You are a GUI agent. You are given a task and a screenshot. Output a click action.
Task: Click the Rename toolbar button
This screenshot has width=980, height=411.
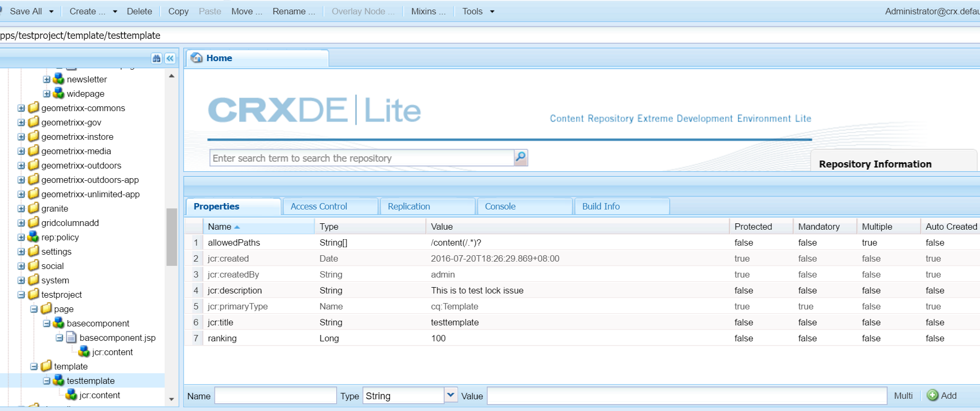(294, 11)
